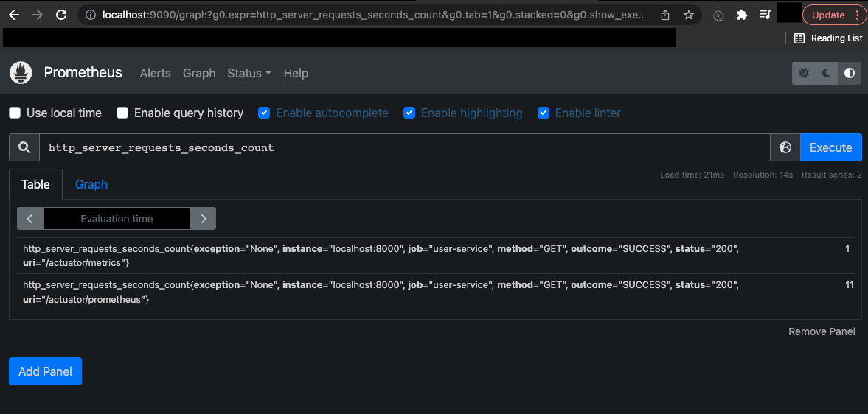The height and width of the screenshot is (414, 868).
Task: Select the light theme gear icon
Action: click(x=804, y=73)
